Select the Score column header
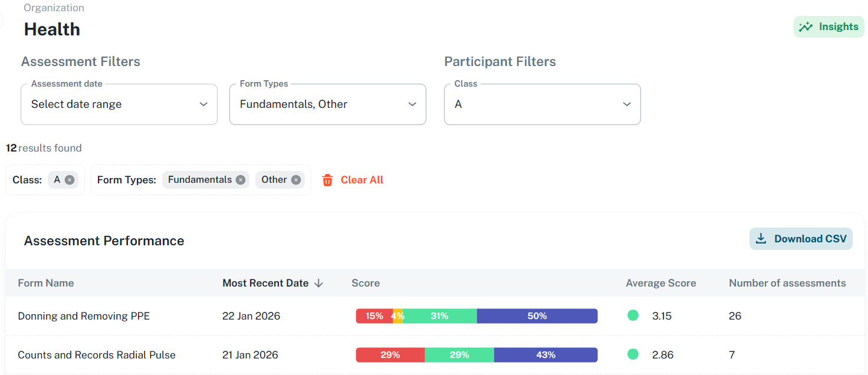The height and width of the screenshot is (375, 868). pyautogui.click(x=366, y=283)
